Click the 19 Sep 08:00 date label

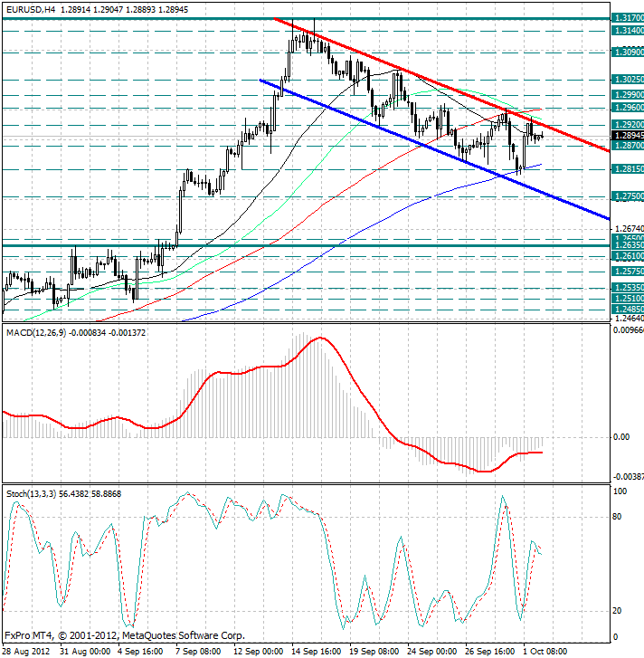click(374, 652)
